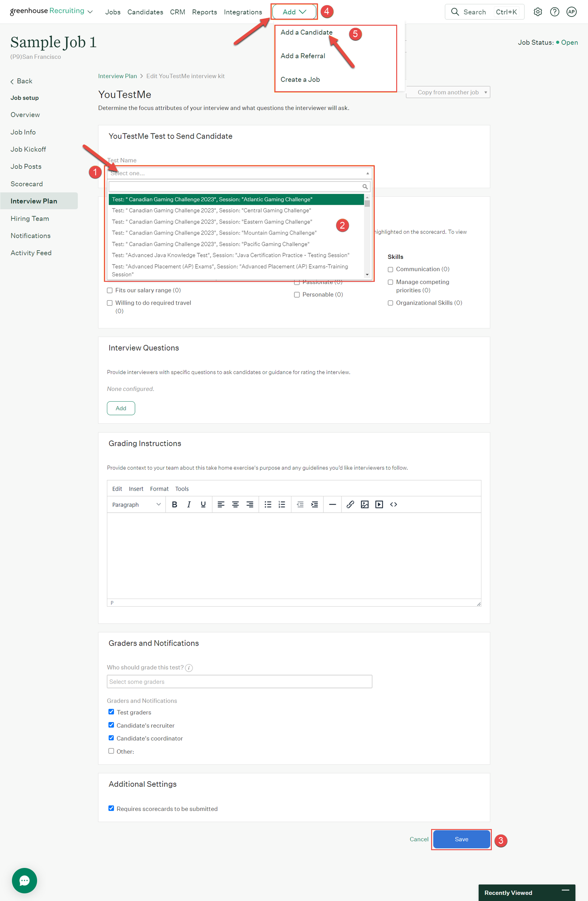Collapse the Test Name select box
The height and width of the screenshot is (901, 588).
tap(239, 173)
